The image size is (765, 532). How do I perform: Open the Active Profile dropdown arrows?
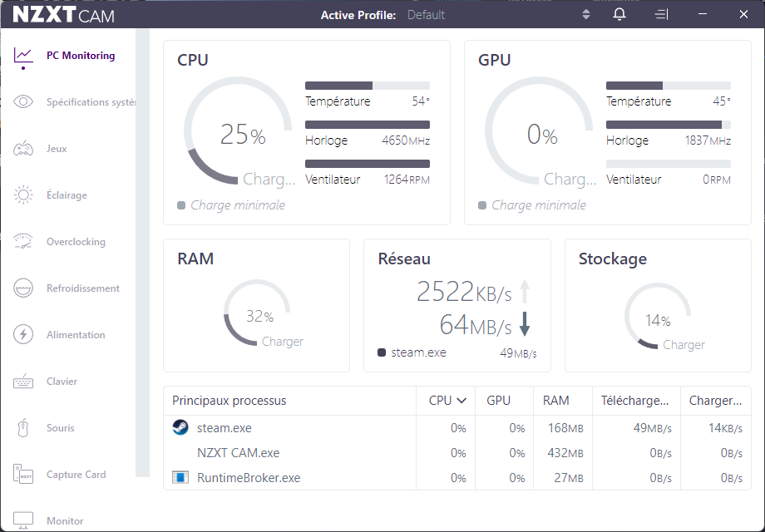click(586, 15)
